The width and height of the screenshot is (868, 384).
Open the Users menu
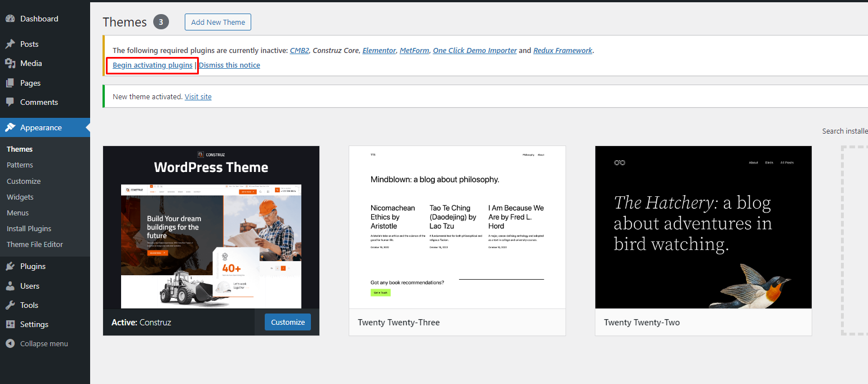tap(45, 286)
